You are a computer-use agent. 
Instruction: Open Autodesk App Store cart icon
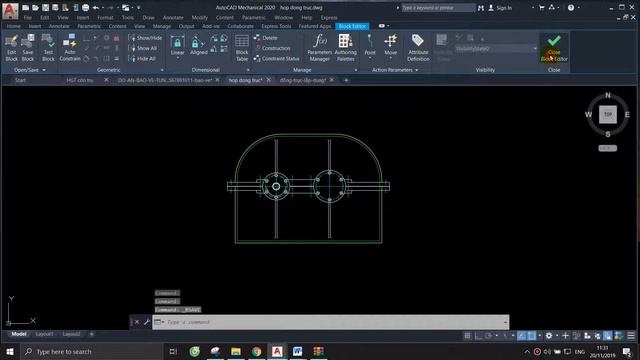[x=542, y=8]
